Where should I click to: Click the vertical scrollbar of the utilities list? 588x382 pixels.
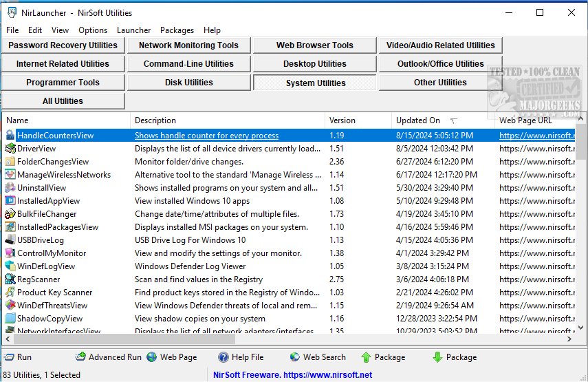[x=581, y=234]
